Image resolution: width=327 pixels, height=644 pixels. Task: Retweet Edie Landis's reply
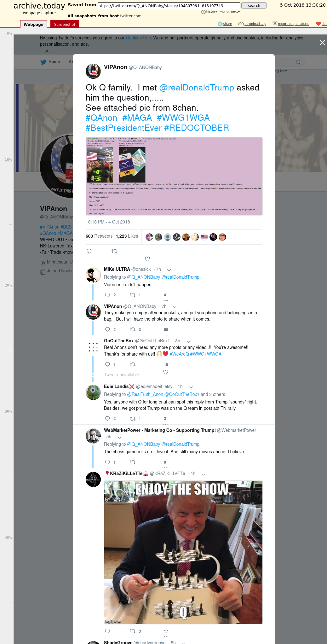tap(133, 419)
